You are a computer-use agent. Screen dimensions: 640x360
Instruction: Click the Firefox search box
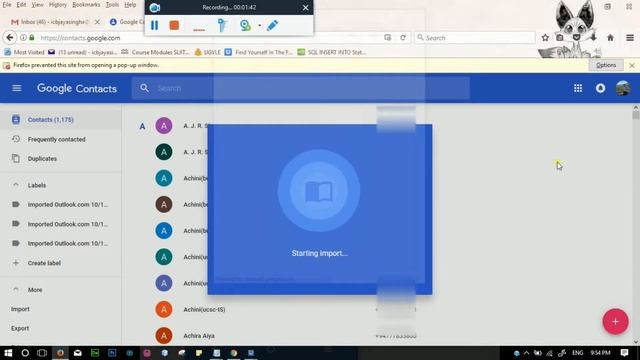[475, 38]
